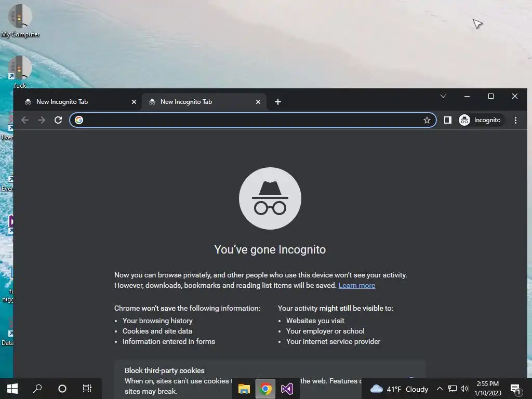Select the second New Incognito Tab
The height and width of the screenshot is (399, 532).
tap(204, 102)
